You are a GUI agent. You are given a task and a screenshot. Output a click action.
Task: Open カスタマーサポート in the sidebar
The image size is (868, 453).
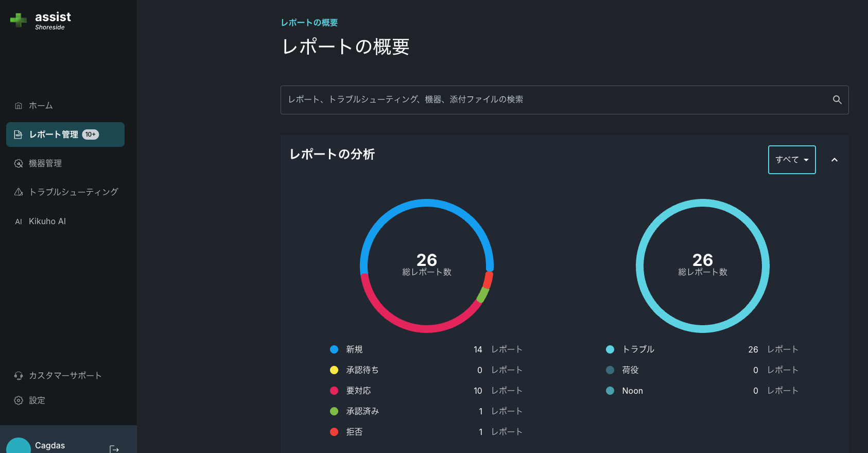pos(65,376)
